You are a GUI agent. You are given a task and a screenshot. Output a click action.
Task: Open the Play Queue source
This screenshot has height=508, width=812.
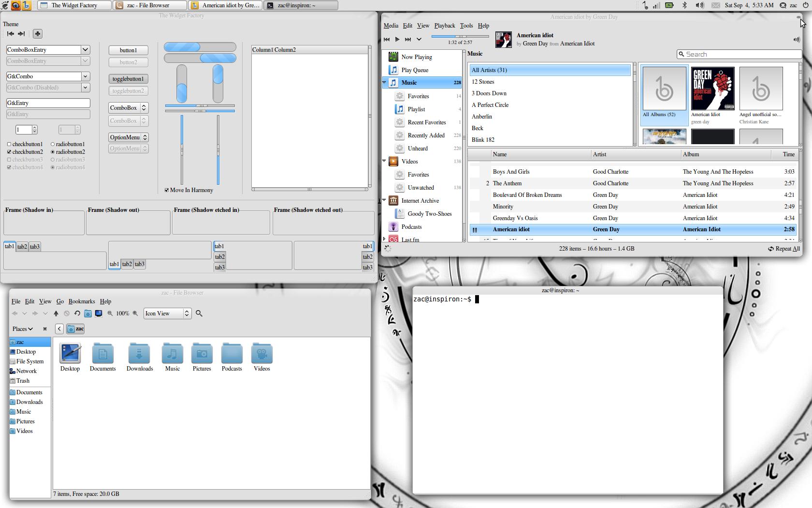tap(414, 70)
